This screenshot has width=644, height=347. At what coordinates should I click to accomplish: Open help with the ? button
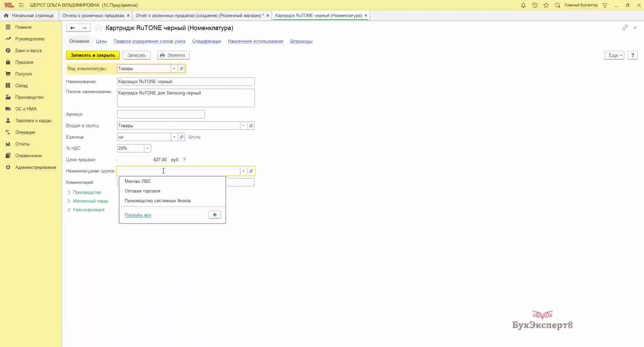pos(632,55)
